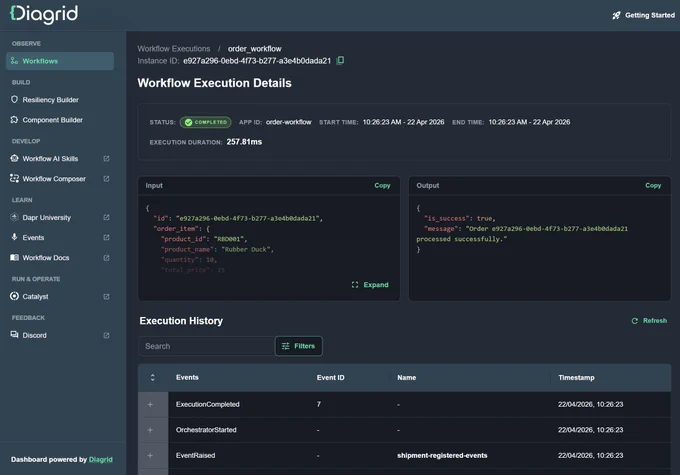Expand the OrchestratorStarted row

pyautogui.click(x=150, y=430)
